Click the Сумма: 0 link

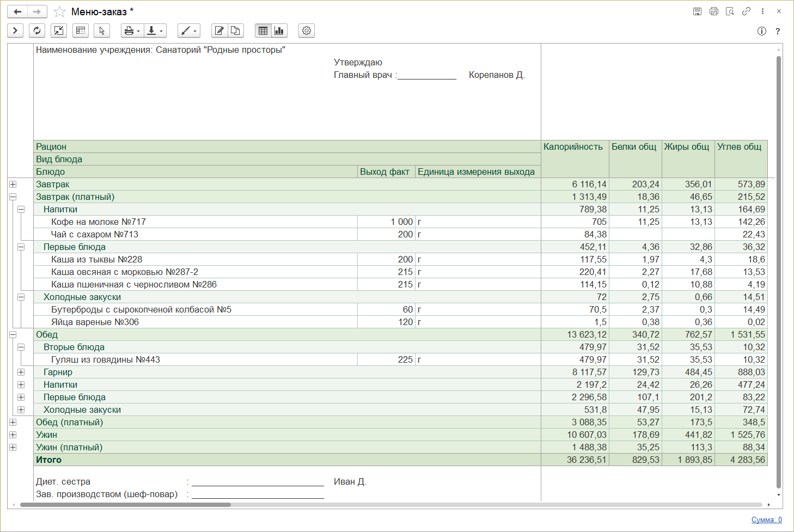(x=766, y=520)
